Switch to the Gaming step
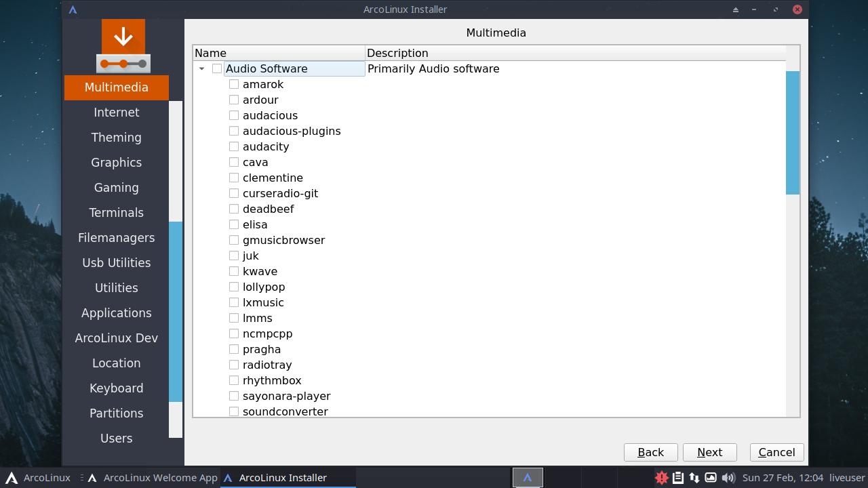The width and height of the screenshot is (868, 488). pyautogui.click(x=117, y=188)
